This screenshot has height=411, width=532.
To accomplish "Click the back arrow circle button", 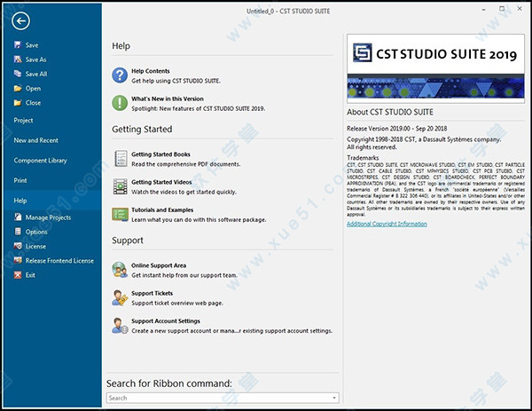I will [x=20, y=21].
